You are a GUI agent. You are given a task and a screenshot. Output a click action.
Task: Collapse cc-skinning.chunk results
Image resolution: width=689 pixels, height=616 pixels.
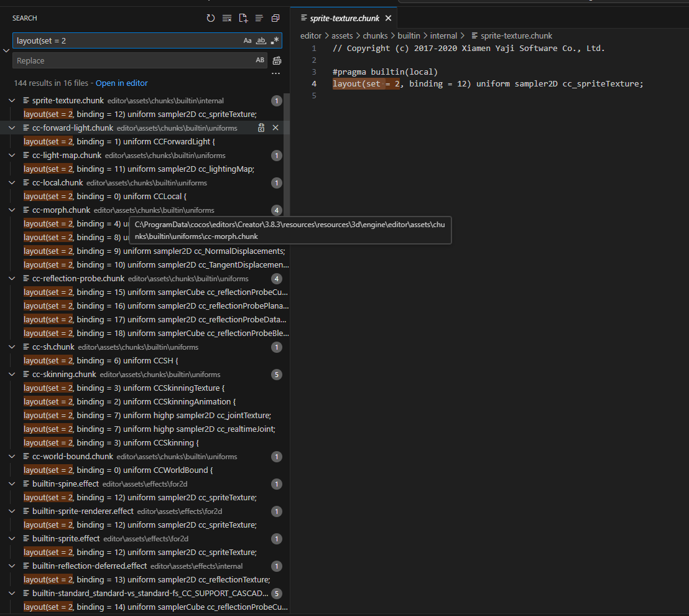[x=12, y=374]
